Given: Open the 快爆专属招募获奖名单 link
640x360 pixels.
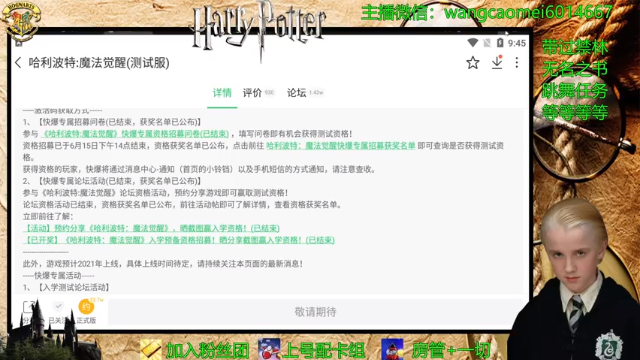Looking at the screenshot, I should 340,146.
